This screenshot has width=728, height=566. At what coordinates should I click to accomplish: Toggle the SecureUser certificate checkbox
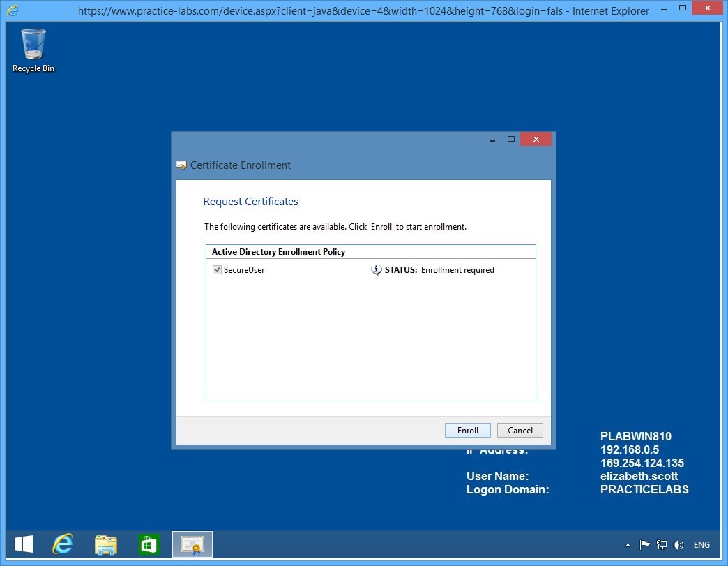pyautogui.click(x=217, y=269)
